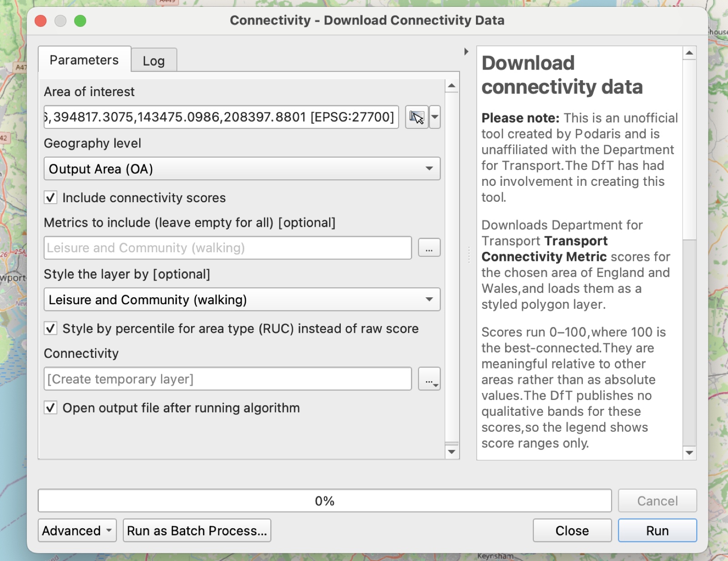Image resolution: width=728 pixels, height=561 pixels.
Task: Switch to the Log tab
Action: click(x=154, y=61)
